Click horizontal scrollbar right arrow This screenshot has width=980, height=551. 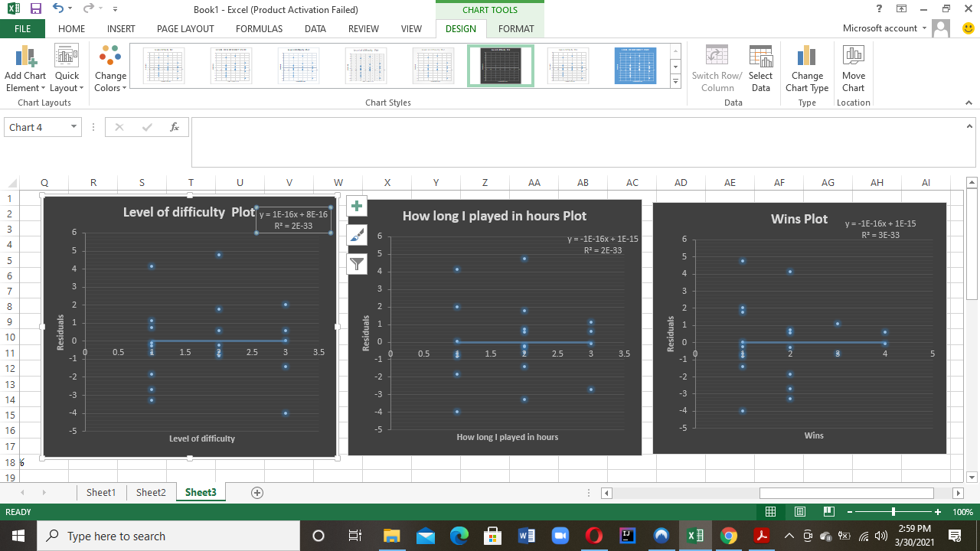coord(957,493)
